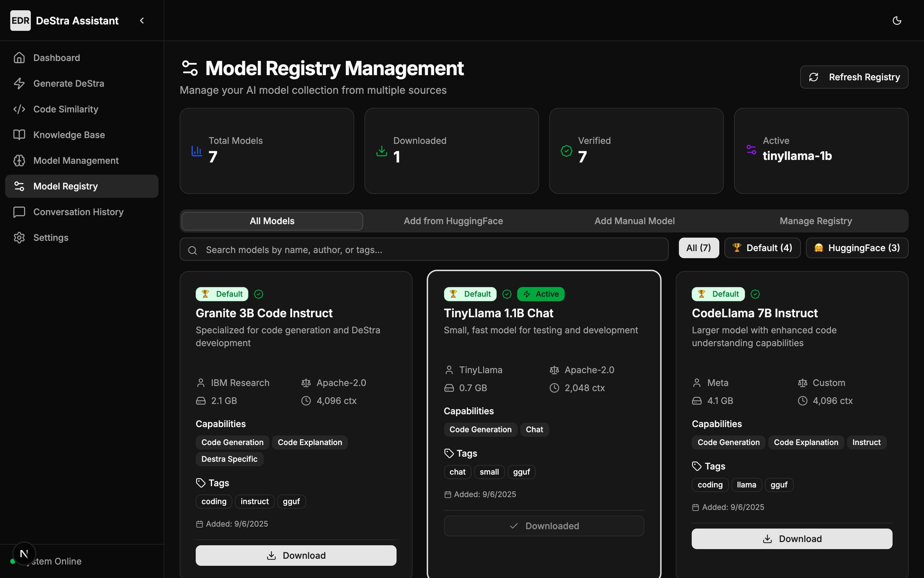Open the Manage Registry tab
The image size is (924, 578).
click(816, 221)
